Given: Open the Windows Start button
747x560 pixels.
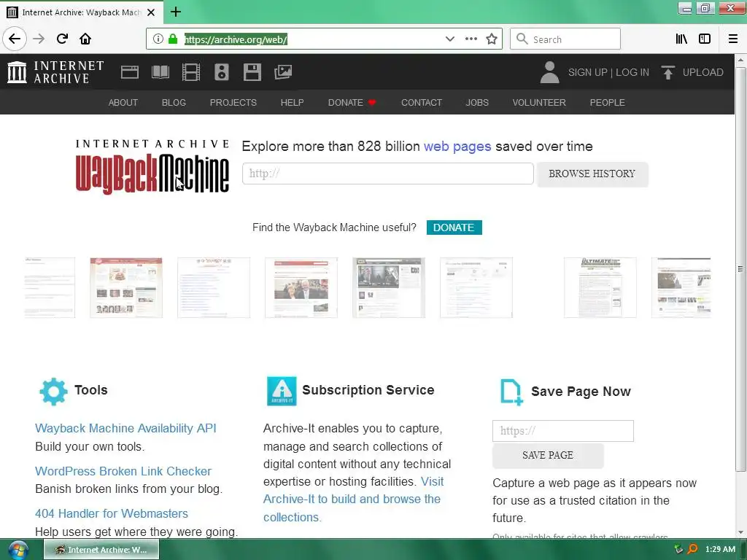Looking at the screenshot, I should pyautogui.click(x=18, y=550).
